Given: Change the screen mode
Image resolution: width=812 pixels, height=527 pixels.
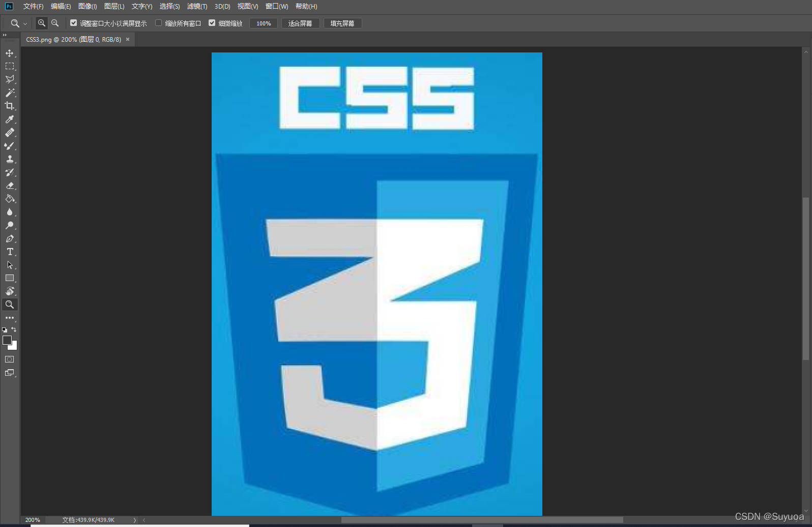Looking at the screenshot, I should (x=10, y=373).
